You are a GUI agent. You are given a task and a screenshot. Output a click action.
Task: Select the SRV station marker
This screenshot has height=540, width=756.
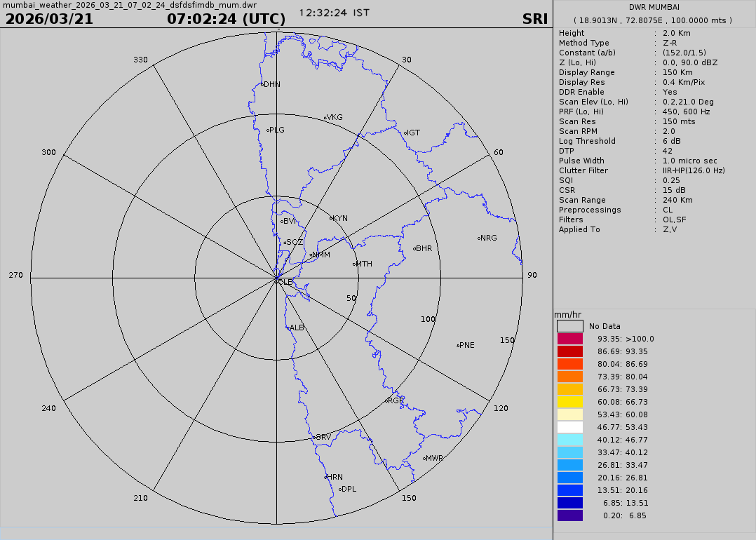coord(313,438)
